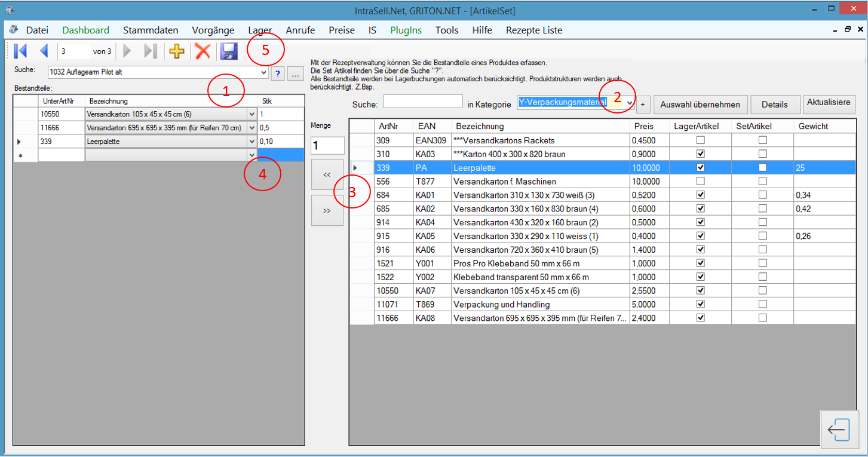
Task: Expand dropdown for Versandarton 695 x 695 component
Action: tap(252, 128)
